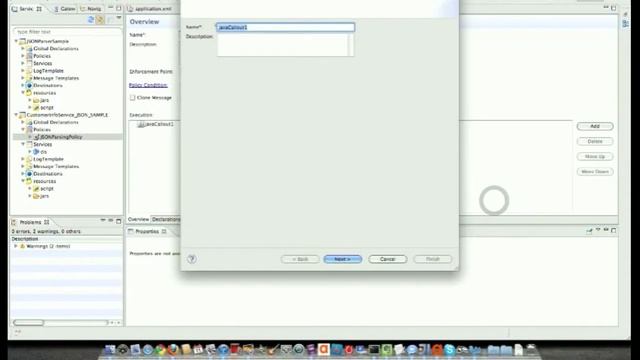The width and height of the screenshot is (640, 360).
Task: Collapse Policies under CustomerInfoService_JSON_SAMPLE
Action: click(x=23, y=129)
